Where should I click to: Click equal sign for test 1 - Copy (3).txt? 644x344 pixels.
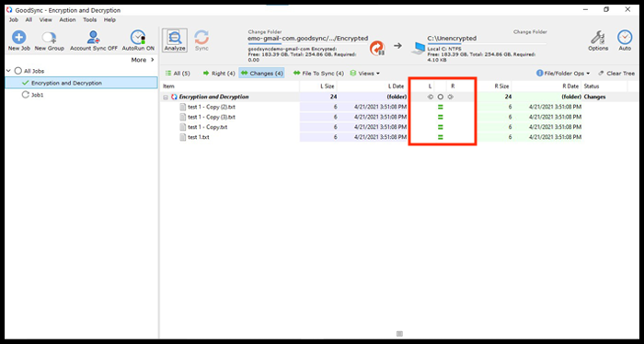(441, 117)
